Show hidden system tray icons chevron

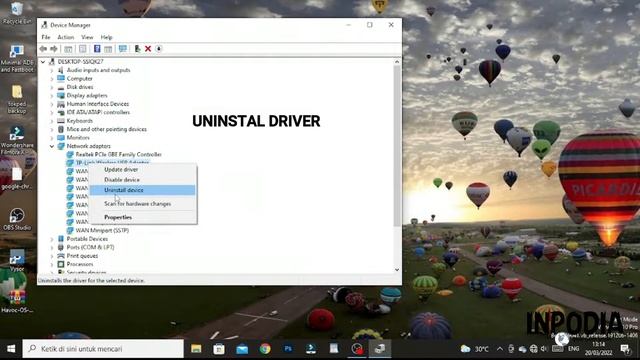500,349
